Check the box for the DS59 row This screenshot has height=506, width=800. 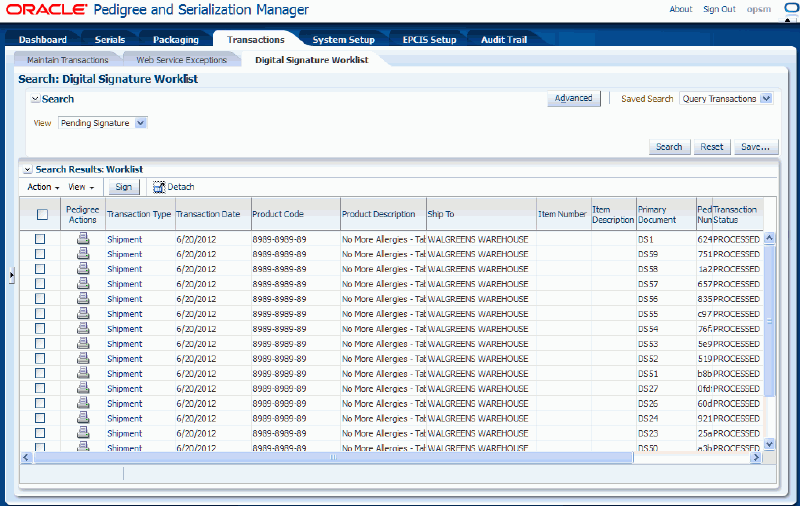point(40,254)
